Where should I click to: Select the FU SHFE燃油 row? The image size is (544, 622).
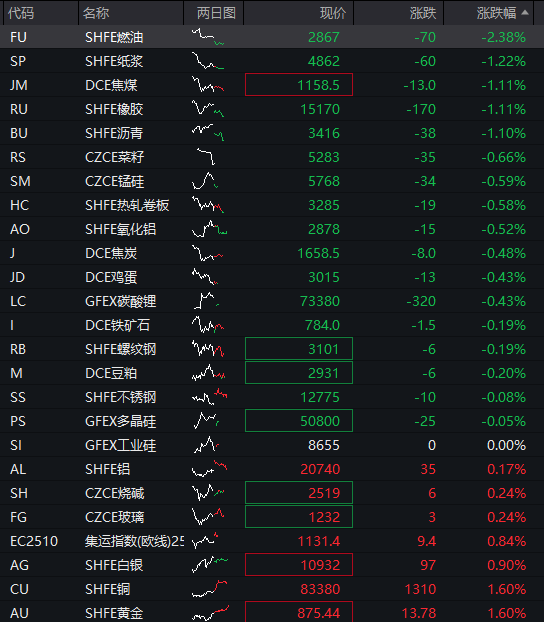coord(272,37)
